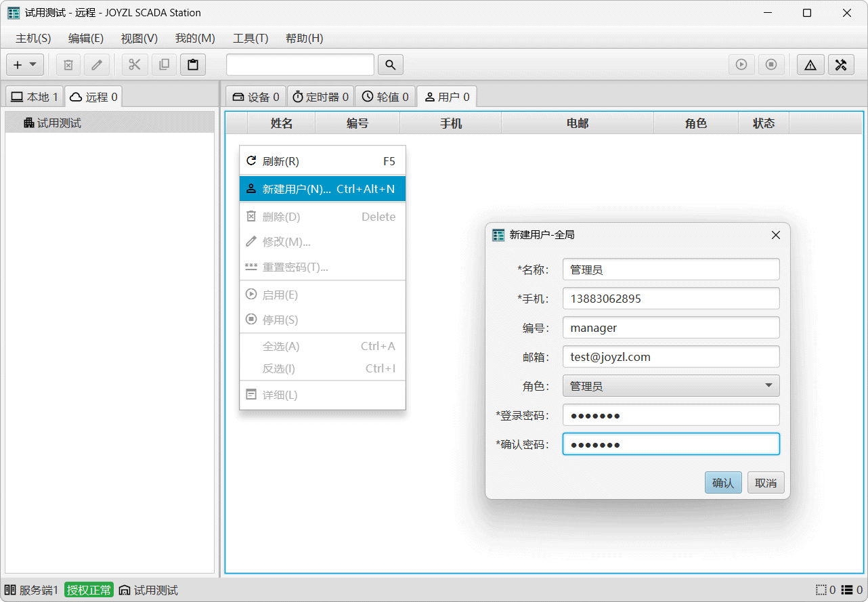This screenshot has width=868, height=602.
Task: Click the pencil edit icon in the toolbar
Action: tap(97, 65)
